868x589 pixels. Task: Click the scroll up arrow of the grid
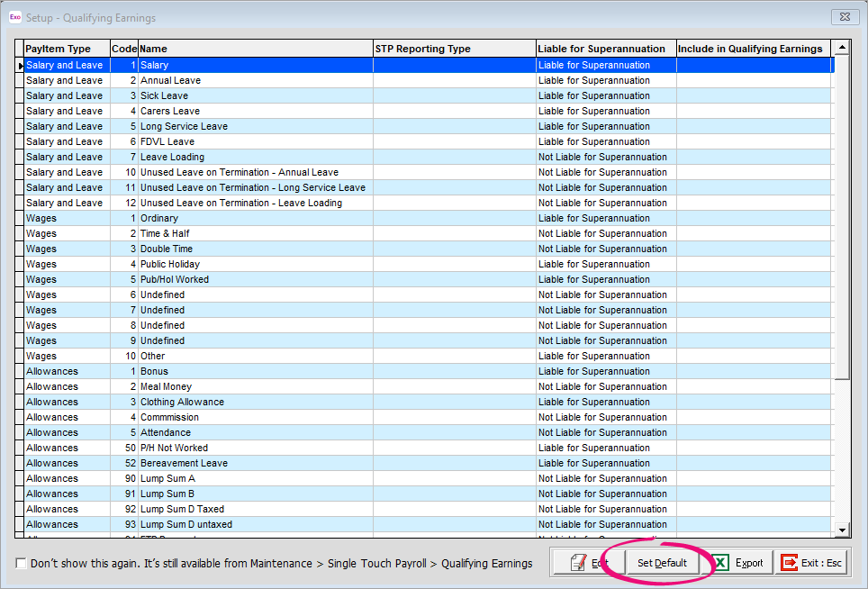pyautogui.click(x=842, y=48)
